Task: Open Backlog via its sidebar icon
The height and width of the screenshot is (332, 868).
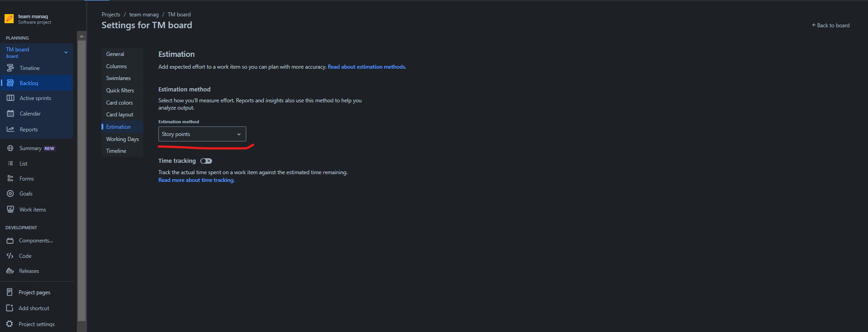Action: pyautogui.click(x=10, y=83)
